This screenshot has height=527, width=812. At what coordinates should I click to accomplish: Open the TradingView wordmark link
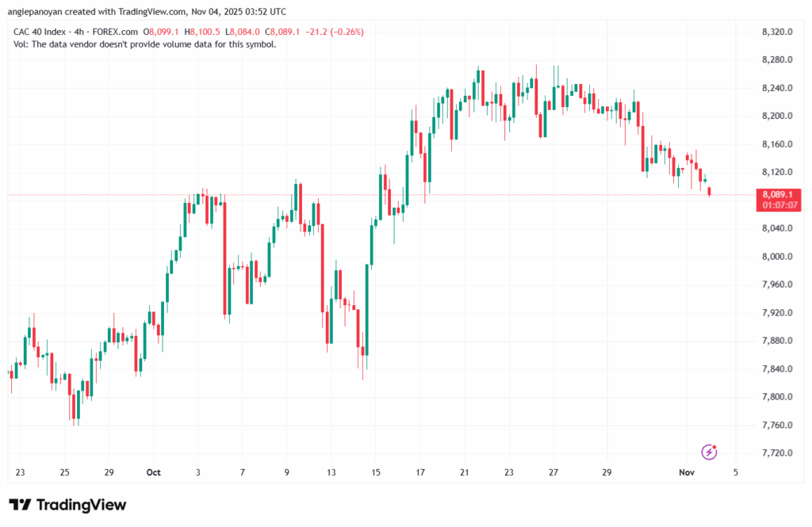[x=82, y=505]
